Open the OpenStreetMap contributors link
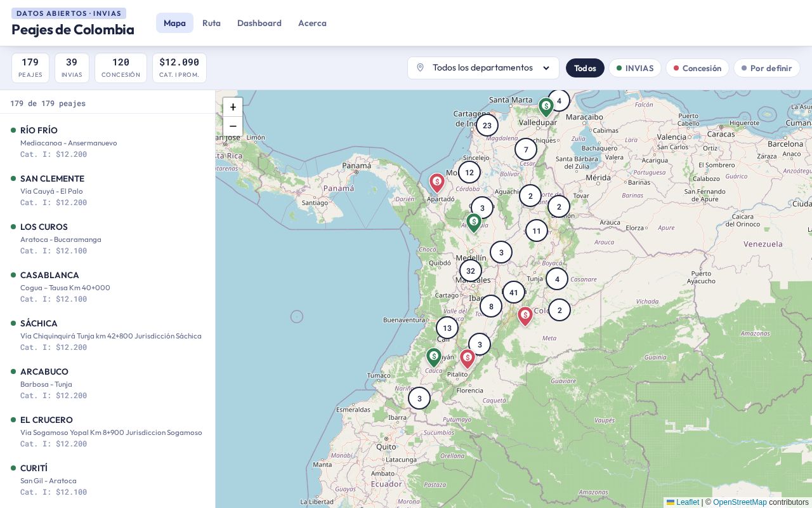Viewport: 812px width, 508px height. point(740,502)
